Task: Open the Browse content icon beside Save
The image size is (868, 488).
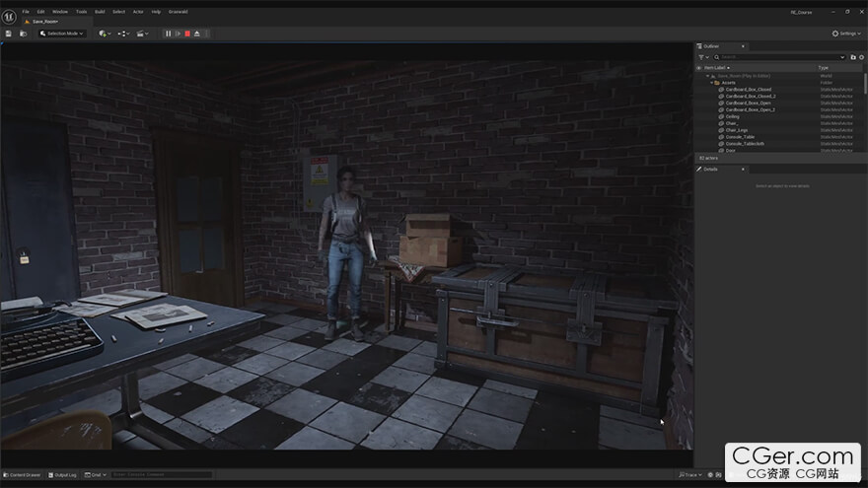Action: [x=23, y=34]
